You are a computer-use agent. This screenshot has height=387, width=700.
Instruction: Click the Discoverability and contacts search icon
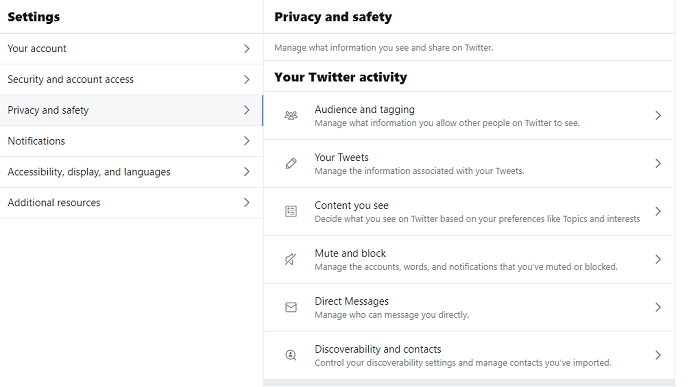pos(291,355)
